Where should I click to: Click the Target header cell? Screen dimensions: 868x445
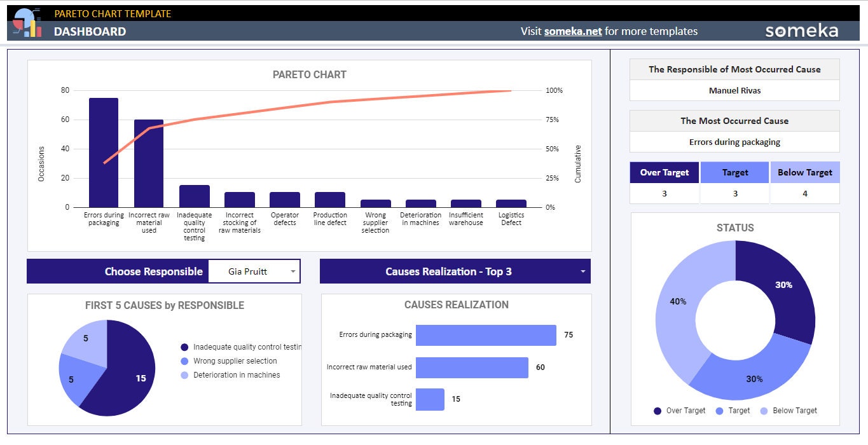pos(734,172)
